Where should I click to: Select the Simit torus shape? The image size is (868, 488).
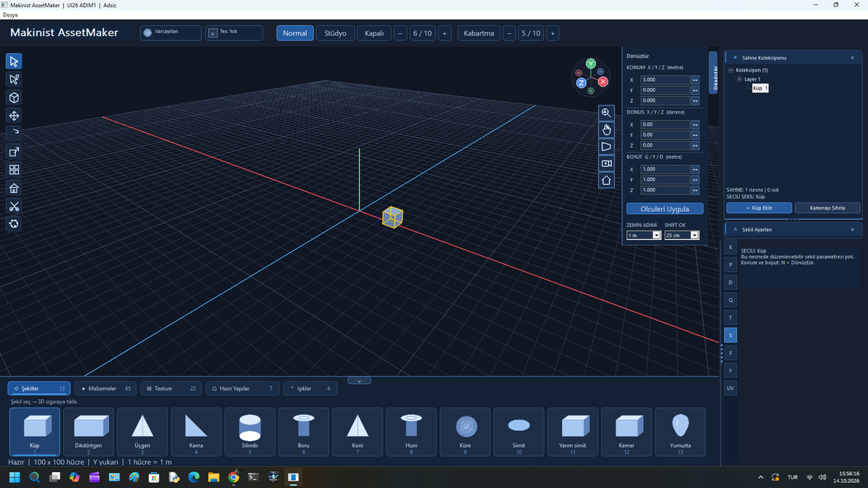[x=519, y=432]
